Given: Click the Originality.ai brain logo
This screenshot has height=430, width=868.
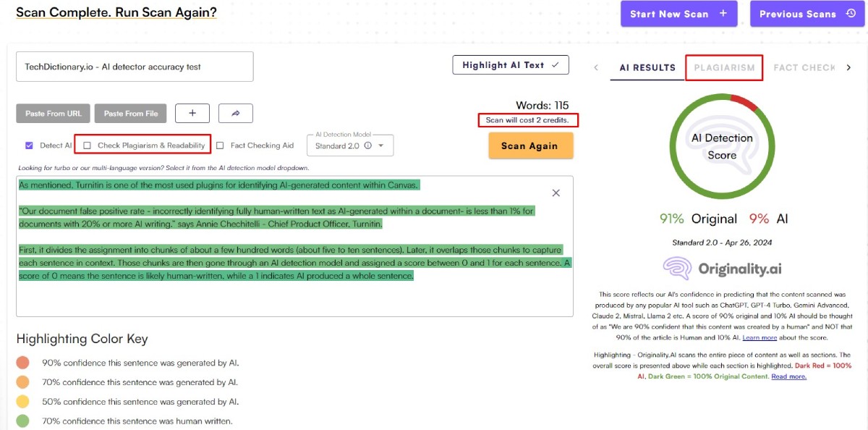Looking at the screenshot, I should point(678,269).
